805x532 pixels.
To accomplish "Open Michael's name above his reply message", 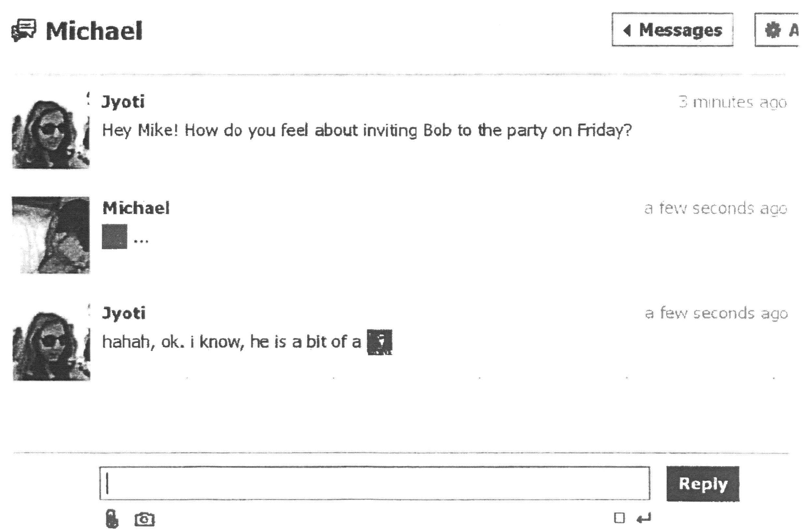I will (x=136, y=208).
